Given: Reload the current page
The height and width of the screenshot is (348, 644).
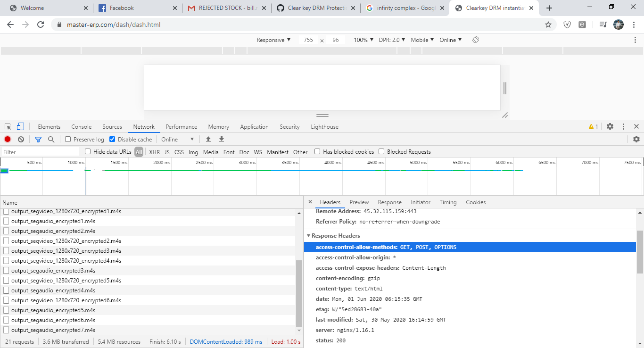Looking at the screenshot, I should pyautogui.click(x=40, y=25).
